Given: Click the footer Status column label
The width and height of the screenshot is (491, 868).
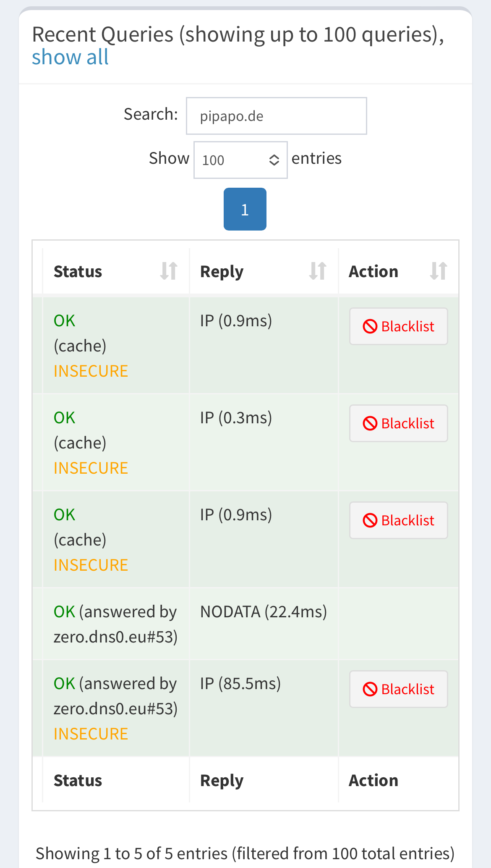Looking at the screenshot, I should pos(78,781).
